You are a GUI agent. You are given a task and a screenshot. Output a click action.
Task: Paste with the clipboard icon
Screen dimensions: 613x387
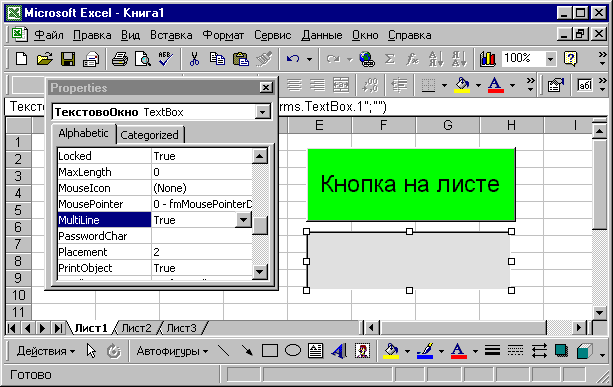point(241,59)
